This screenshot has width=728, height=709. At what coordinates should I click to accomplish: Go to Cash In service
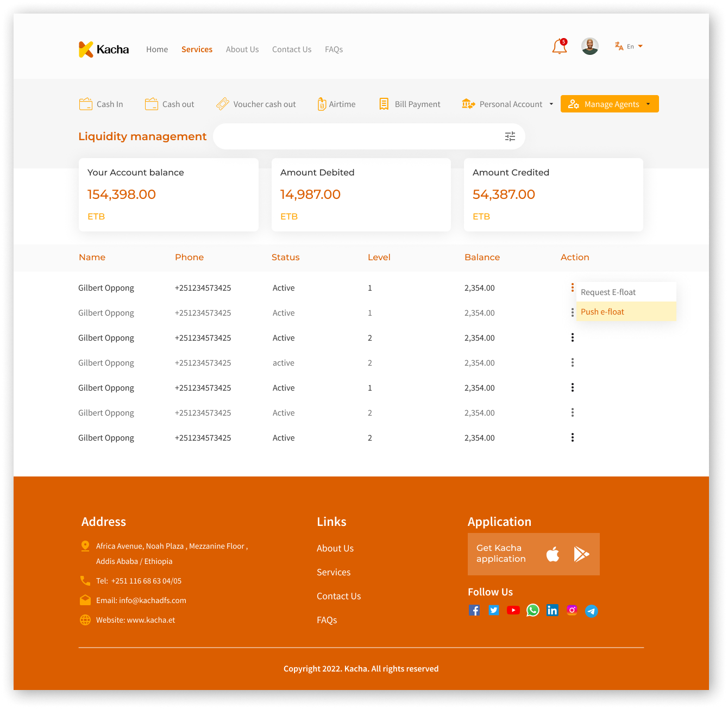click(x=102, y=104)
